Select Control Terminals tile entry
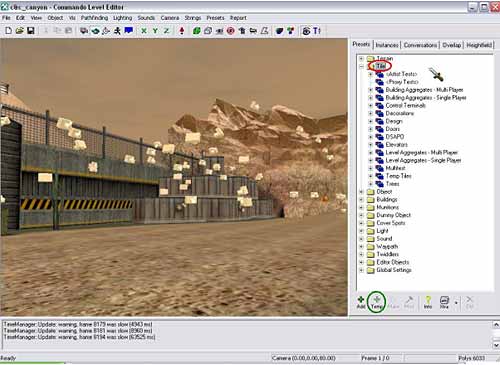 tap(406, 105)
